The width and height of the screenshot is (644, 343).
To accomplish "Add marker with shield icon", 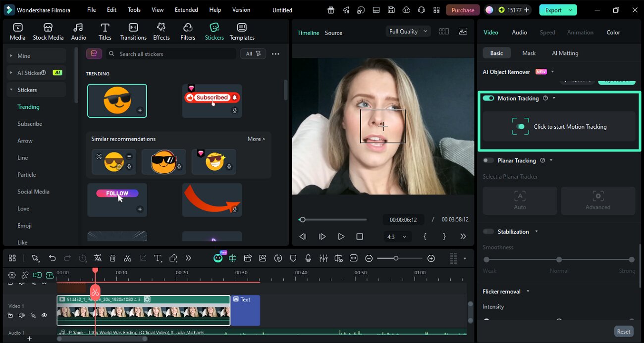I will pyautogui.click(x=293, y=258).
